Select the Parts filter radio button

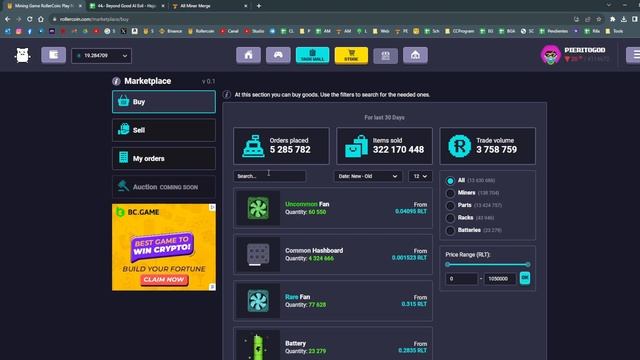point(450,205)
